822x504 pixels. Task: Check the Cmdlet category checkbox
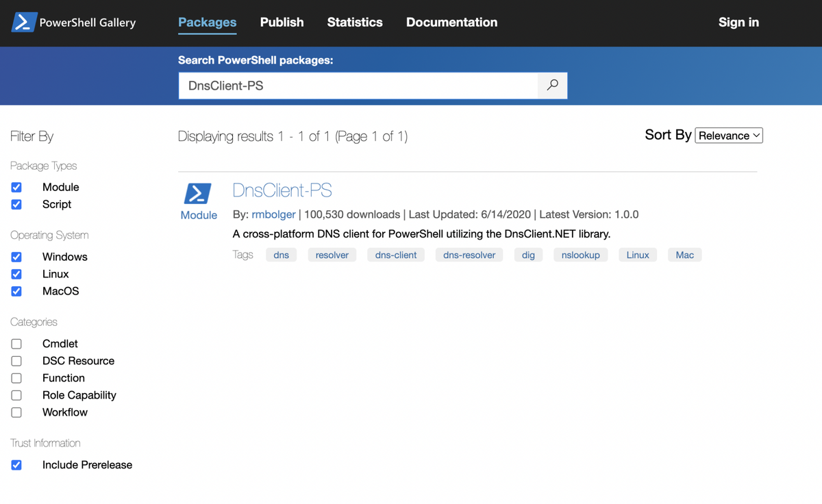click(16, 344)
